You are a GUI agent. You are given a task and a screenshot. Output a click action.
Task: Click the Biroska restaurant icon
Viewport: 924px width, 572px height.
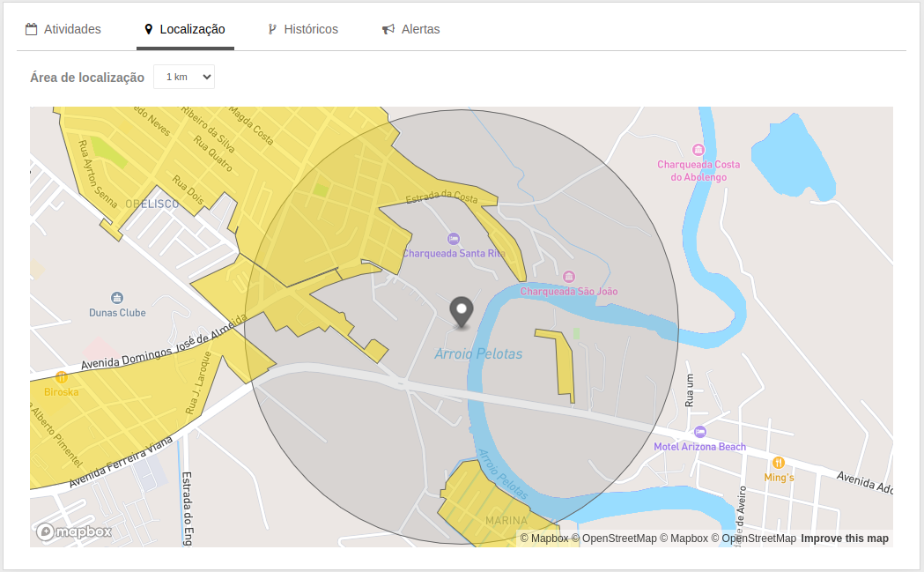(x=61, y=377)
